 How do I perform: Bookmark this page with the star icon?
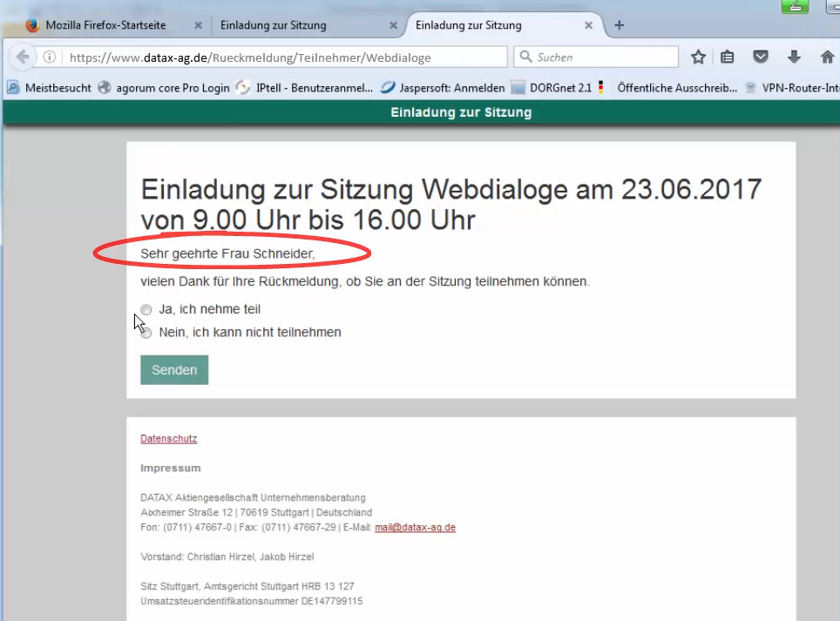698,57
